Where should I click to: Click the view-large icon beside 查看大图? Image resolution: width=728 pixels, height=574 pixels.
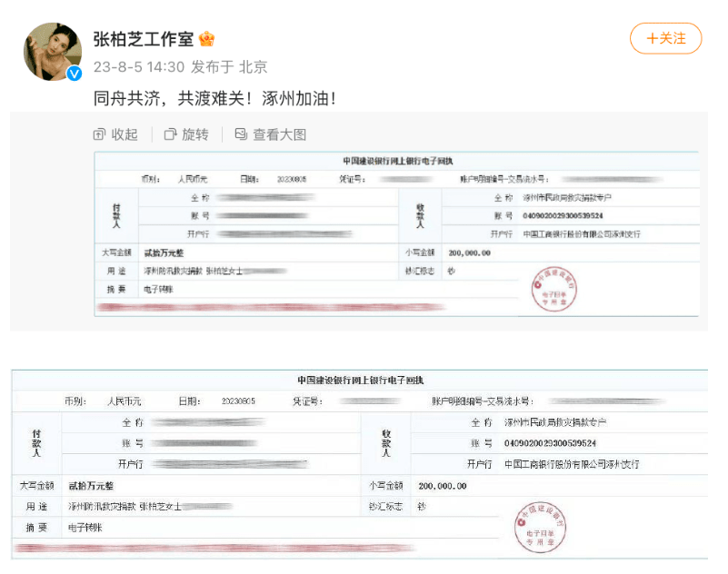(241, 134)
